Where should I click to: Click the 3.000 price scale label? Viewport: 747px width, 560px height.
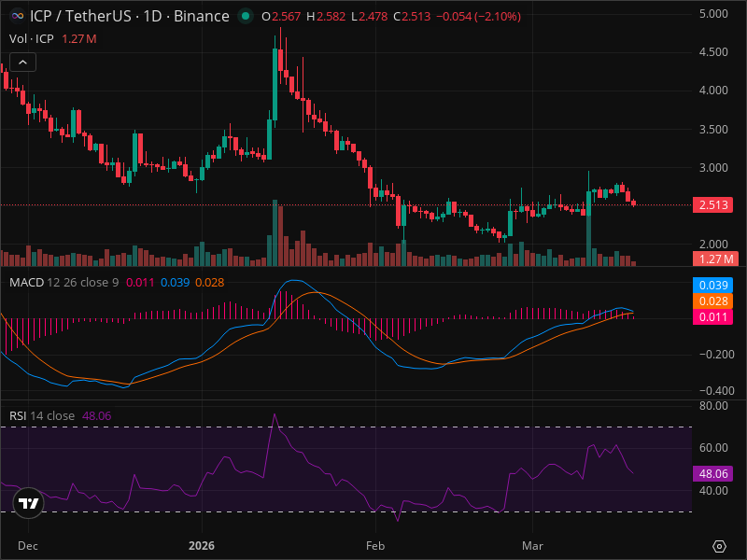[x=713, y=168]
